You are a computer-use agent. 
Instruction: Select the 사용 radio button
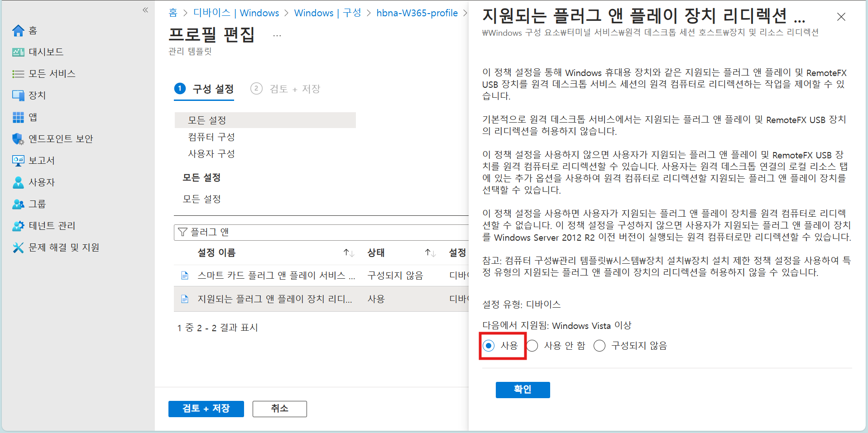pyautogui.click(x=489, y=346)
